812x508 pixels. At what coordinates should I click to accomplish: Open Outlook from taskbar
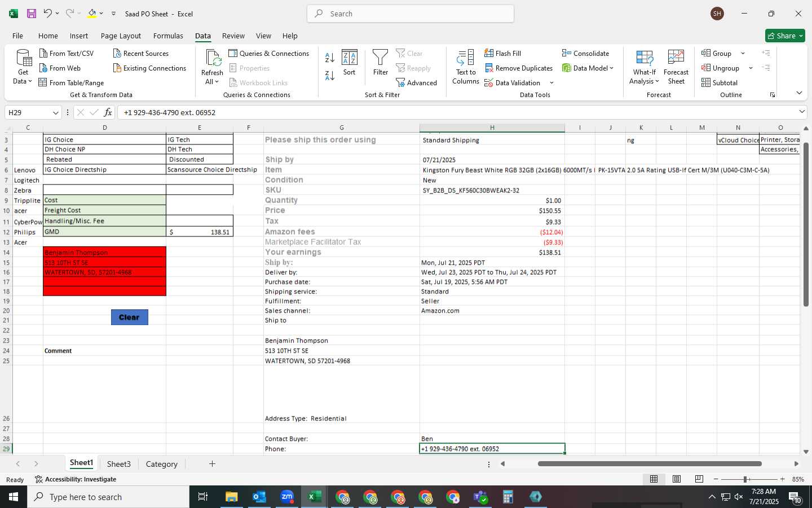pos(259,497)
